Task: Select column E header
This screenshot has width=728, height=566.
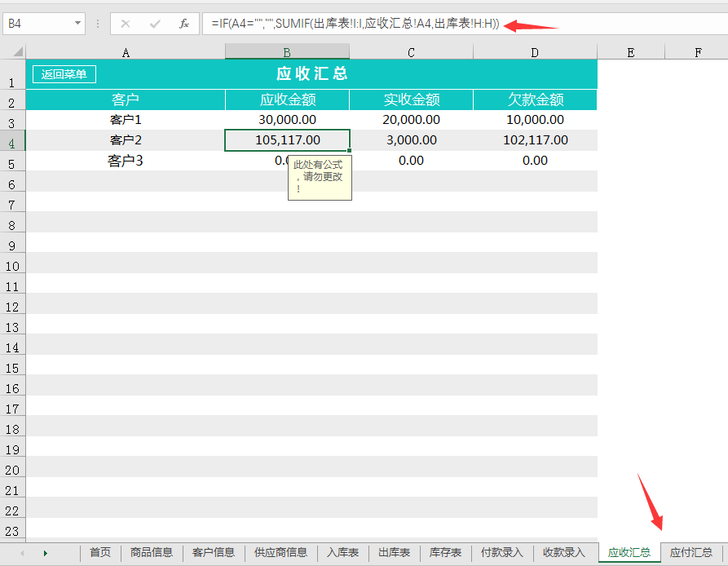Action: point(630,52)
